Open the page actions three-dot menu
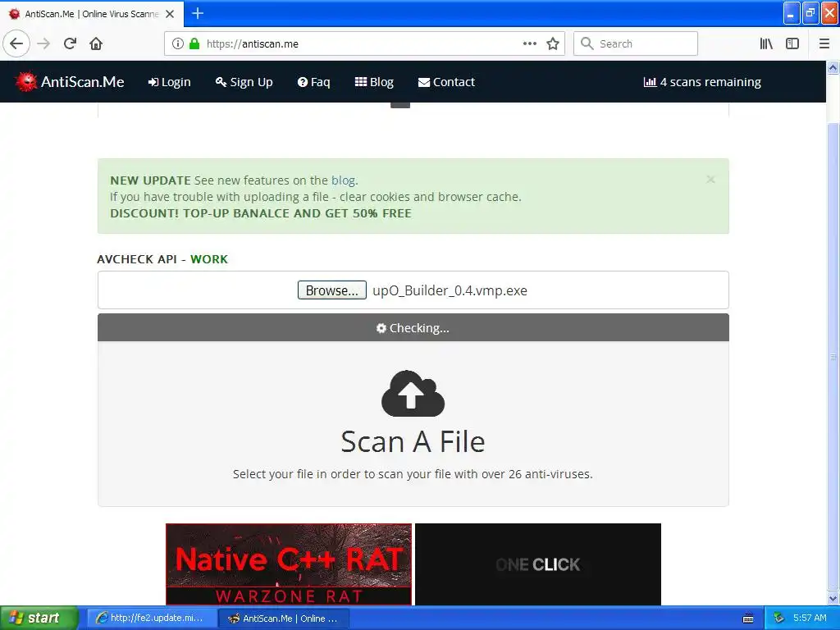840x630 pixels. pos(529,43)
